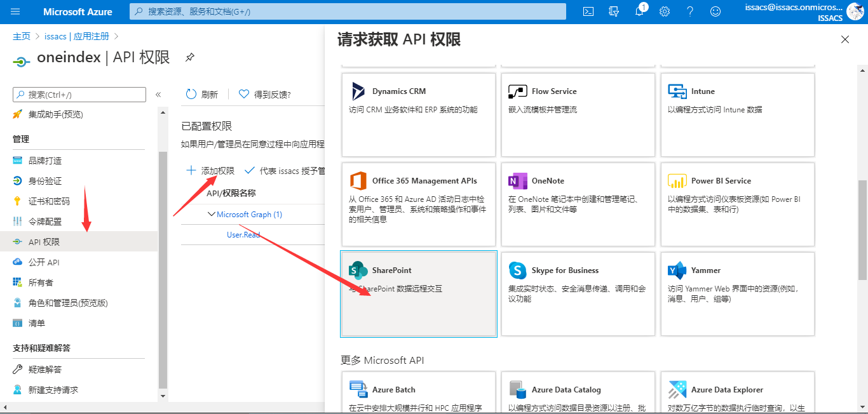Click the account name issacs@issacs.onmicros...
This screenshot has height=414, width=868.
[x=794, y=7]
